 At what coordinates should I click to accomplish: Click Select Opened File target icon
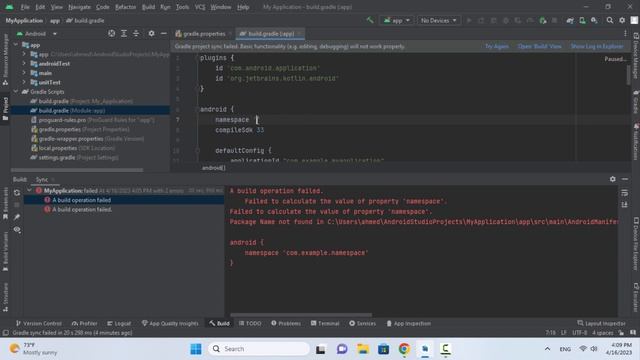[x=111, y=33]
